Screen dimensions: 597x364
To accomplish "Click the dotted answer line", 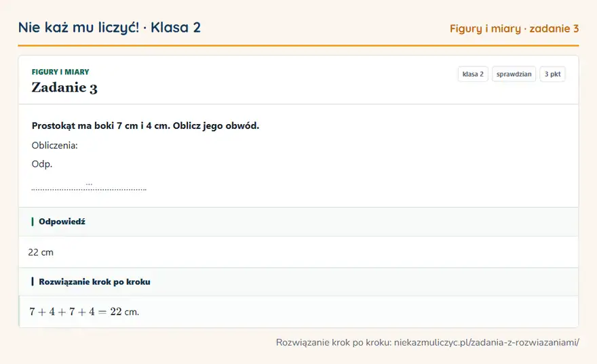I will 89,188.
